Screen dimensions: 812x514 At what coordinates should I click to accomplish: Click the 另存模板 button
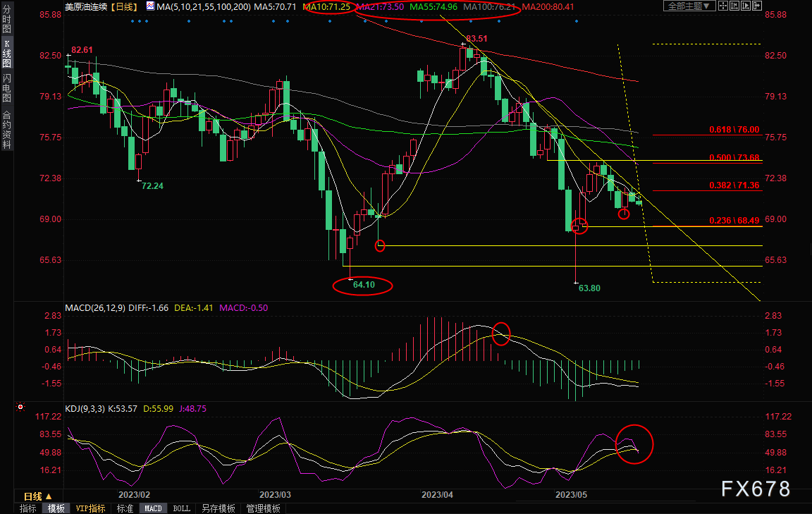218,508
